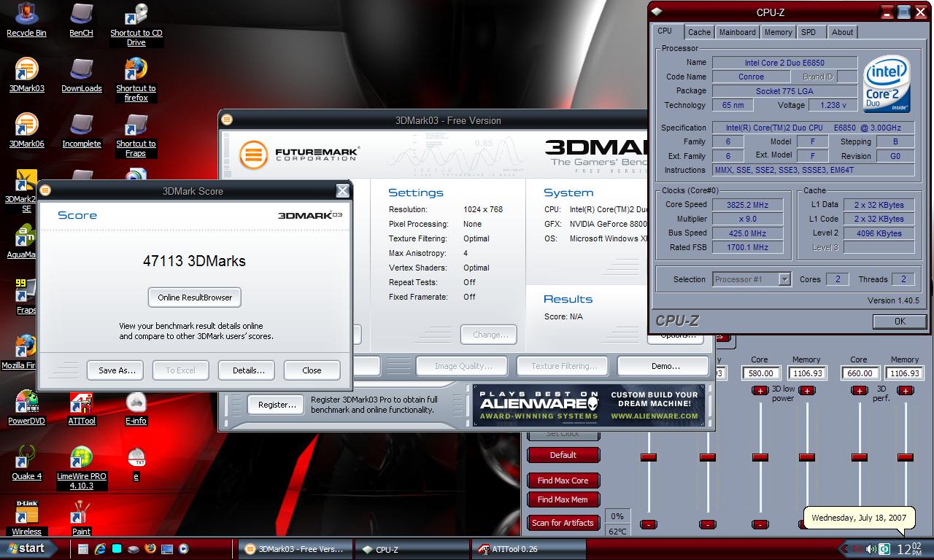Open the AquaMark desktop icon
934x560 pixels.
(x=22, y=242)
